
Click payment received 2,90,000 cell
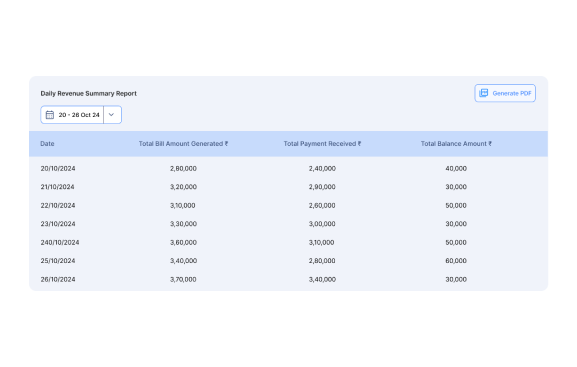(x=322, y=187)
